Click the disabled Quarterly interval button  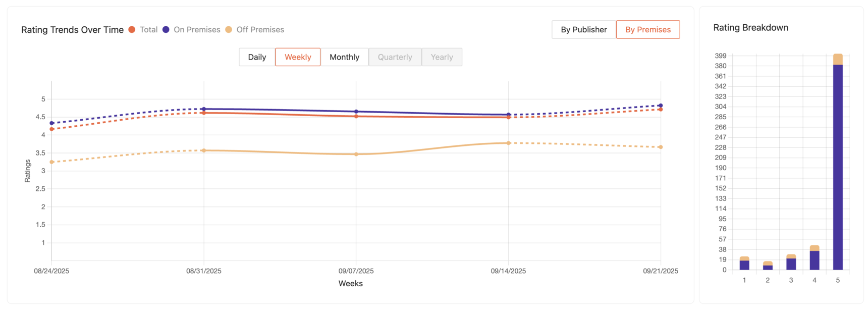point(395,57)
